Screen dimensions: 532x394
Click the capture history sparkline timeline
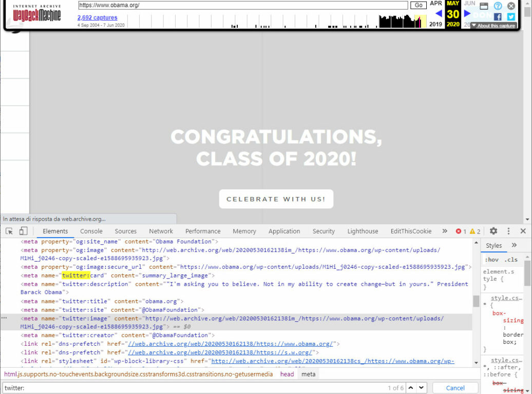point(277,21)
